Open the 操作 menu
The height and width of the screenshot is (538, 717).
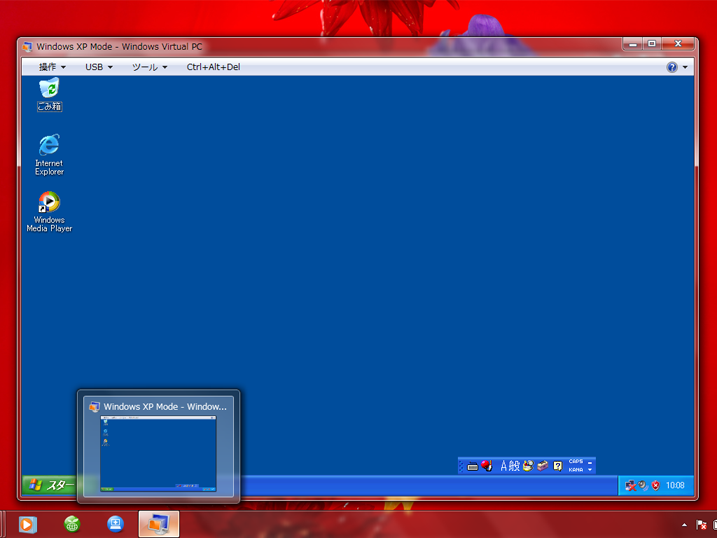[52, 67]
